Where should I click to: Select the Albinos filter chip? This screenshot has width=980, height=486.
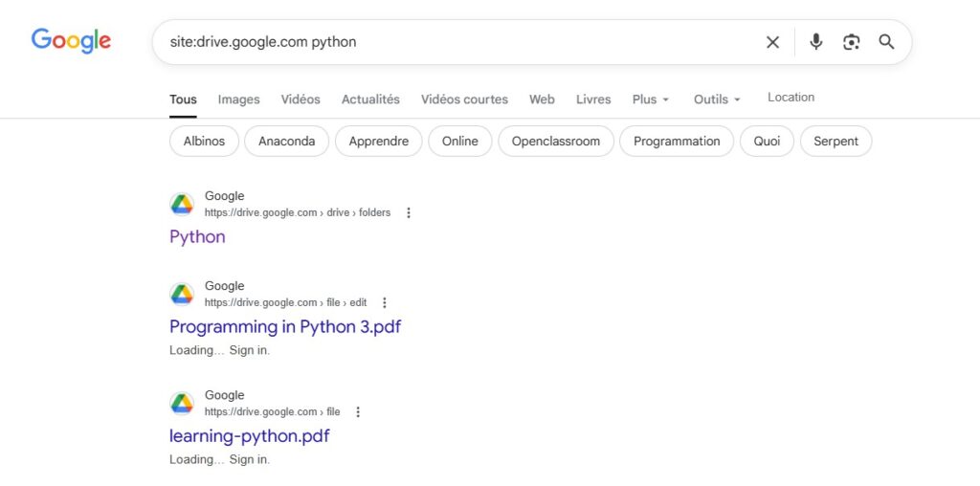point(205,142)
